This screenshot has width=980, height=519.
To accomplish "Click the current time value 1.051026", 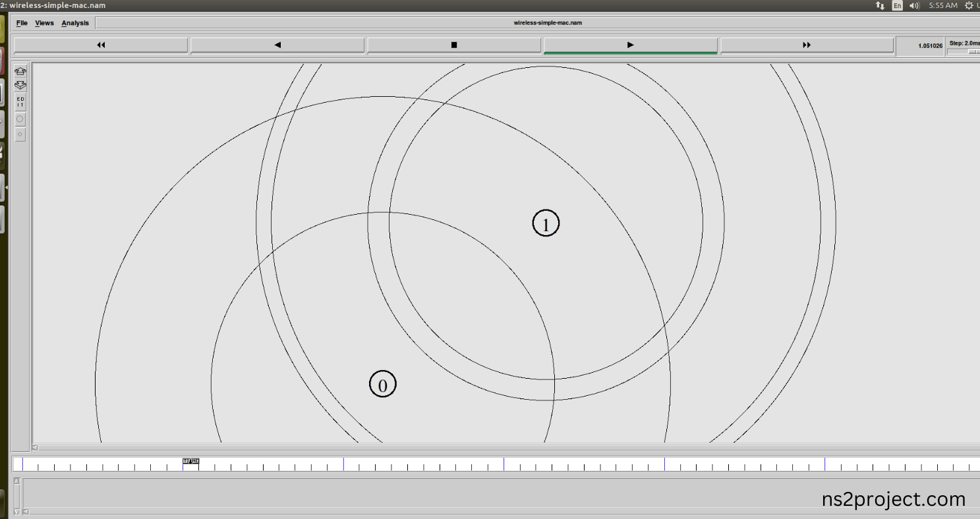I will [x=930, y=46].
